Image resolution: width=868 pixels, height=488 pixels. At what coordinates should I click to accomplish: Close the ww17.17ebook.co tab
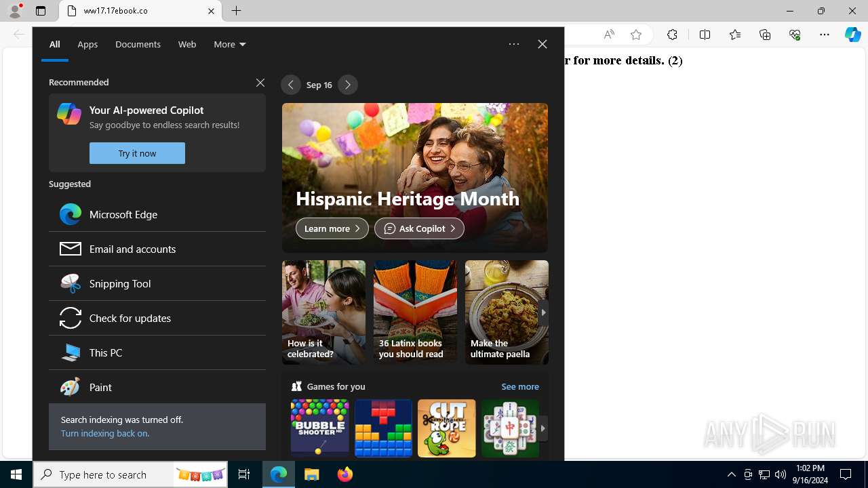211,11
